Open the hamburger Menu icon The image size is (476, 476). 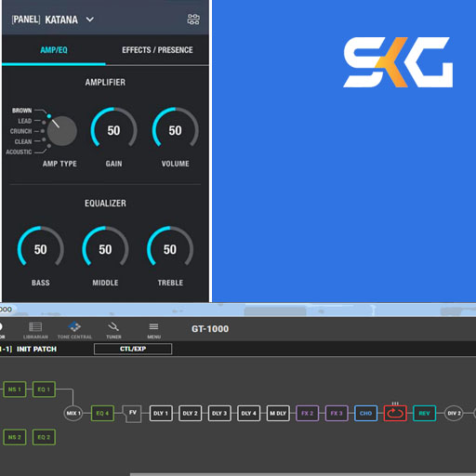[x=153, y=330]
